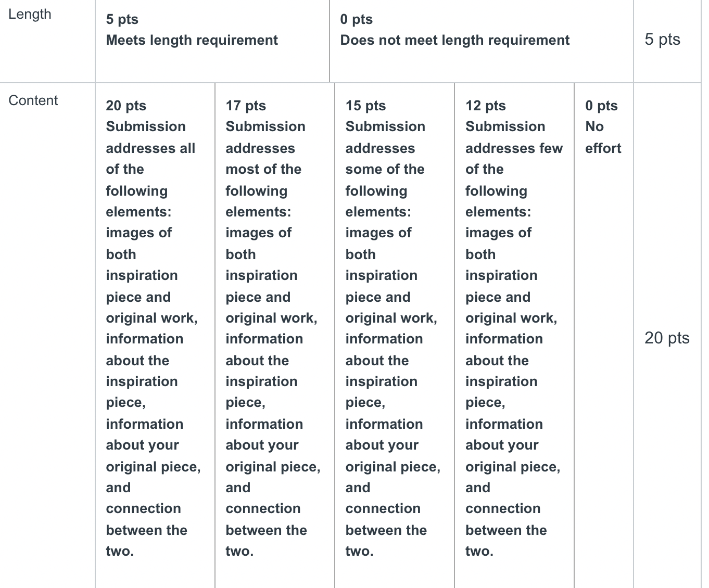
Task: Click 'No effort' description text
Action: pos(603,137)
